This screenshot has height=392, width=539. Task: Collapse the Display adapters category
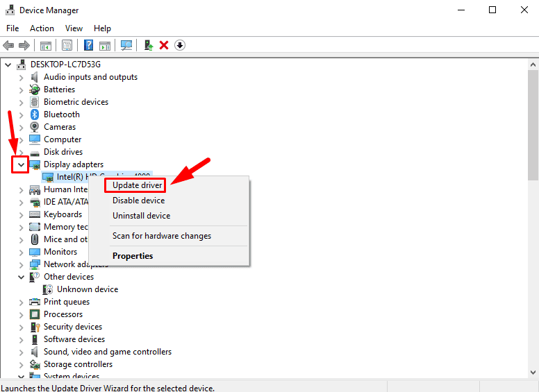point(21,164)
